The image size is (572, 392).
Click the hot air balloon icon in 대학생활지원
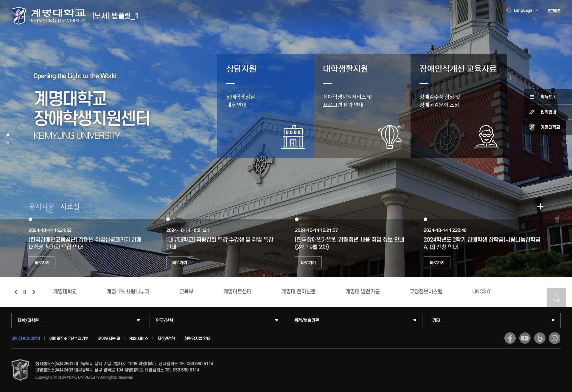click(x=390, y=137)
